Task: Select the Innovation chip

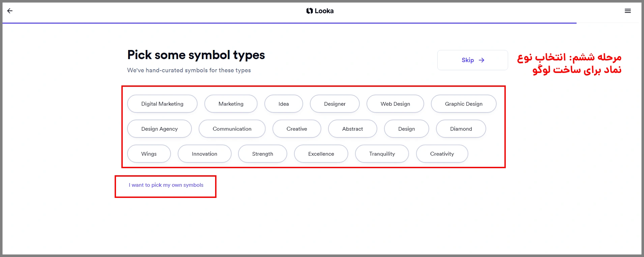Action: click(x=204, y=154)
